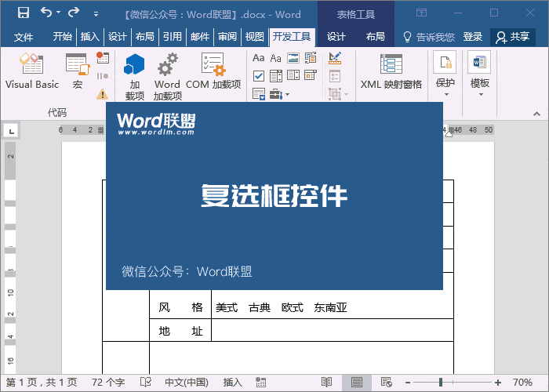Click 告诉我您 search box
The height and width of the screenshot is (392, 549).
[x=429, y=37]
